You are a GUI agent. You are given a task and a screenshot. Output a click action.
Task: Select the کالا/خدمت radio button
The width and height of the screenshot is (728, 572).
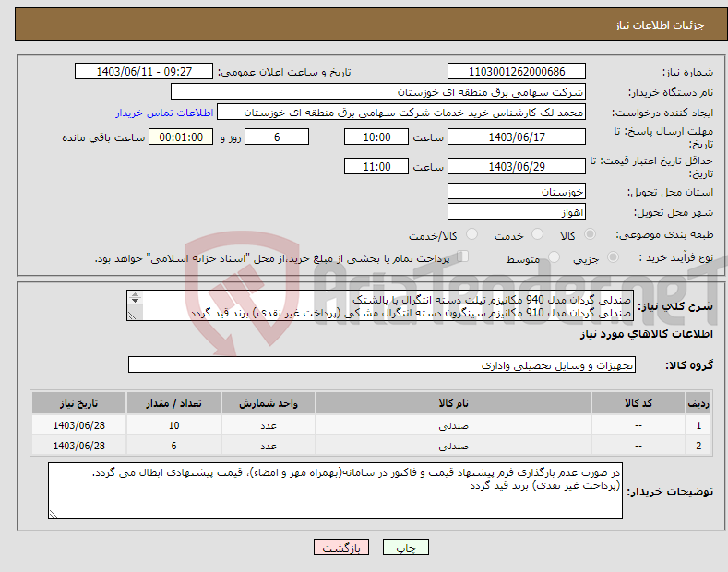click(x=471, y=234)
